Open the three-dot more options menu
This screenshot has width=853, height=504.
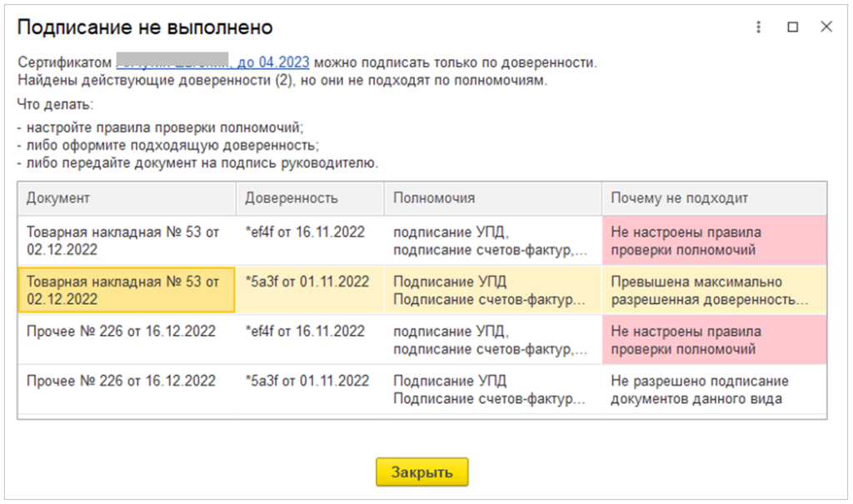758,27
